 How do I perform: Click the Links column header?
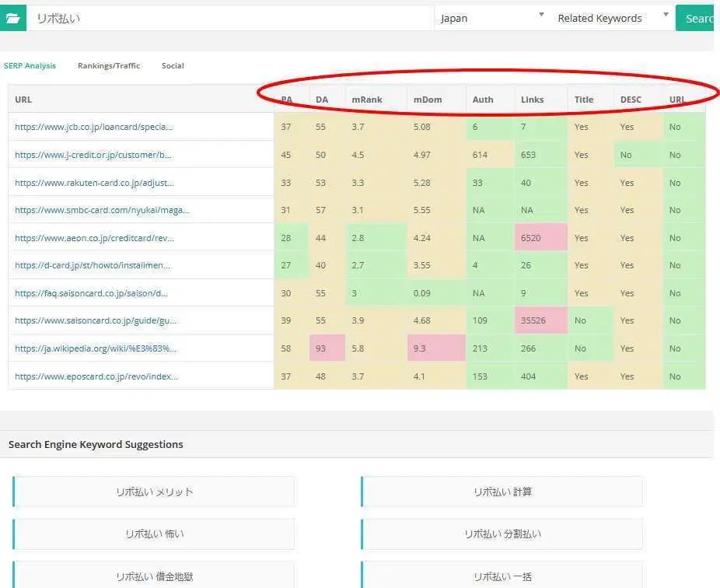[532, 100]
